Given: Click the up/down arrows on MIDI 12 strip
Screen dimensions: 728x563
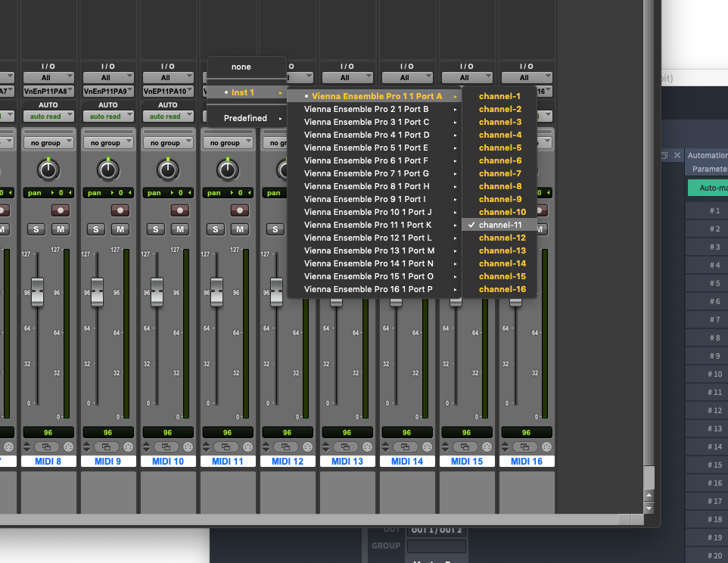Looking at the screenshot, I should tap(266, 447).
